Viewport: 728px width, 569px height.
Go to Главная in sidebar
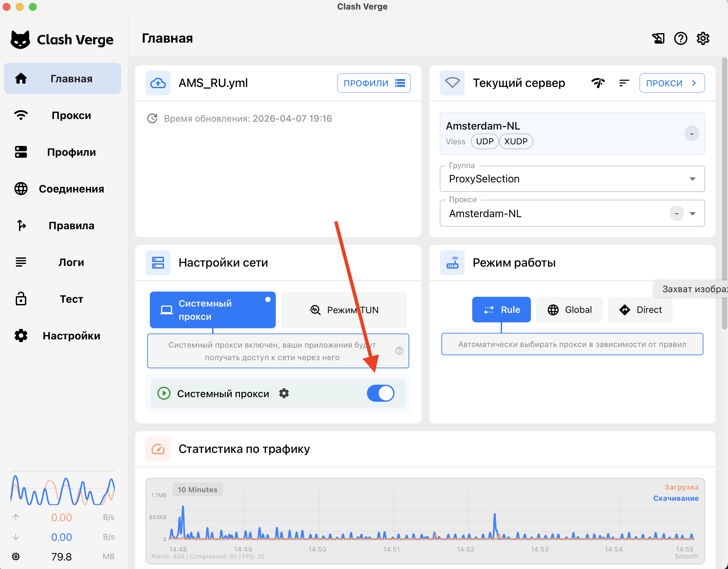click(63, 79)
